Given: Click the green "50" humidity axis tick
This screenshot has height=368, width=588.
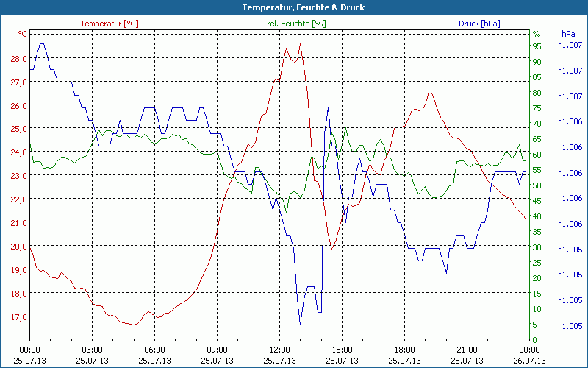Looking at the screenshot, I should pyautogui.click(x=537, y=185).
